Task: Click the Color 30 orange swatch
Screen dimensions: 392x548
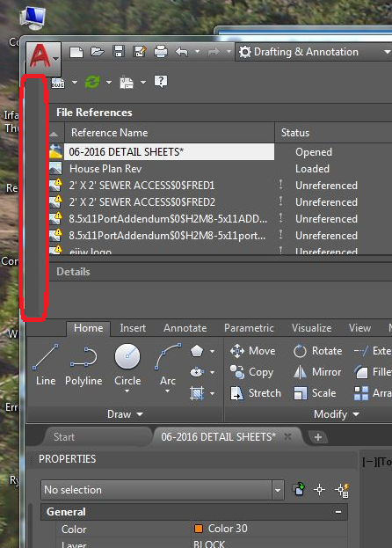Action: click(x=199, y=529)
